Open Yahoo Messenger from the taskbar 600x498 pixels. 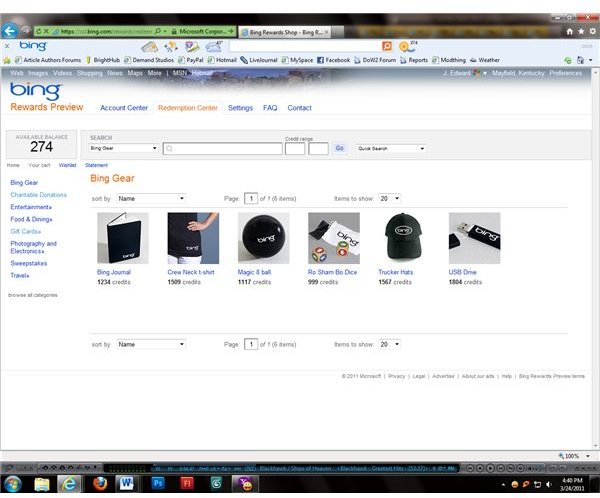[x=245, y=484]
